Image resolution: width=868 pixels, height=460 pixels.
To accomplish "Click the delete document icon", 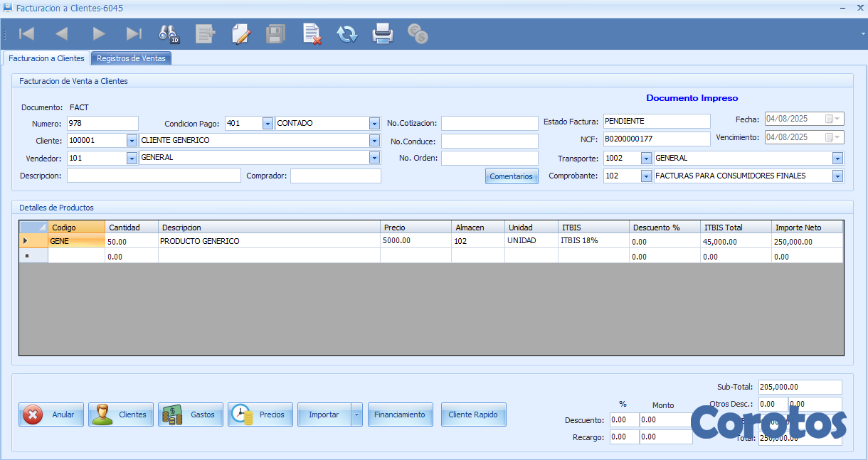I will pos(312,34).
